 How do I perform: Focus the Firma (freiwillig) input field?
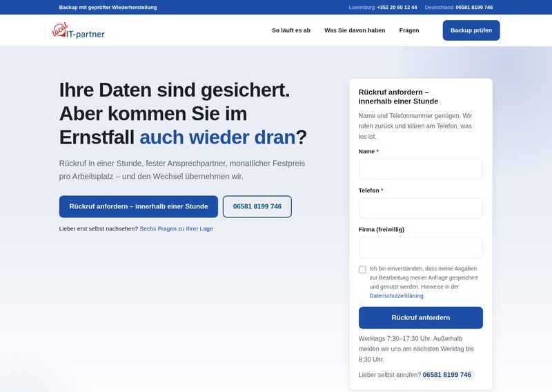click(x=421, y=247)
